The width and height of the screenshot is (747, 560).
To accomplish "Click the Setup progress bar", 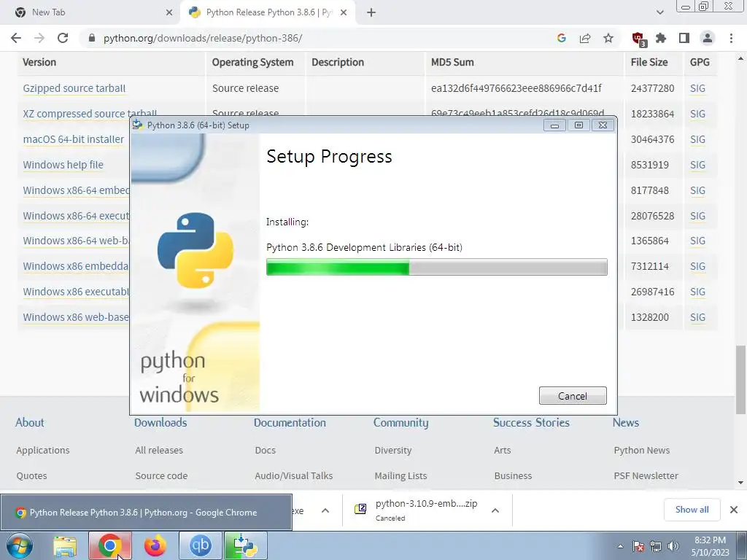I will [x=436, y=267].
